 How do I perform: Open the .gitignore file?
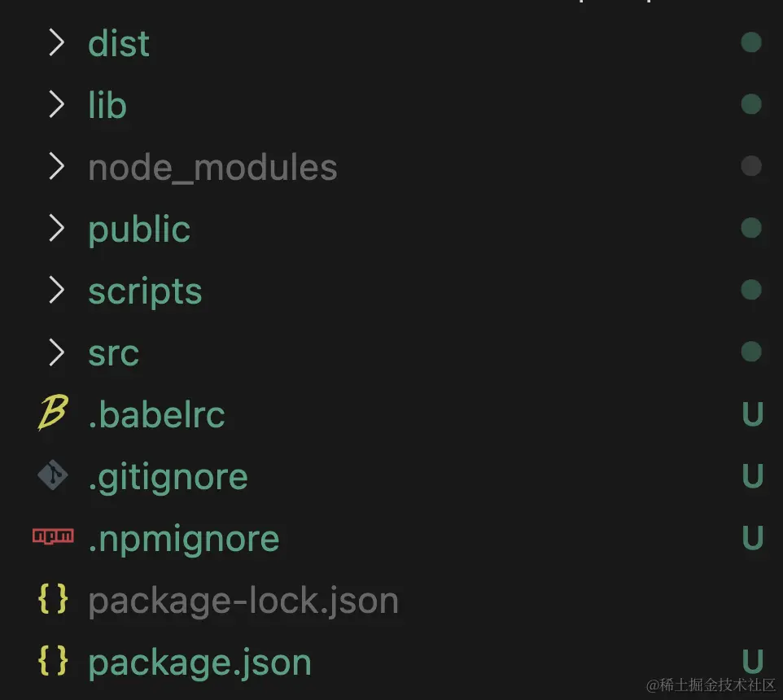(168, 477)
